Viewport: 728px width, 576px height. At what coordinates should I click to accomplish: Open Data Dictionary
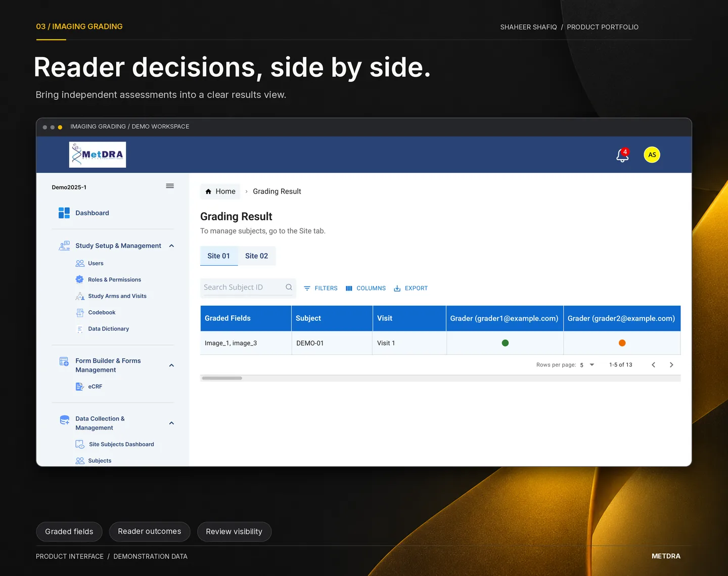[108, 329]
